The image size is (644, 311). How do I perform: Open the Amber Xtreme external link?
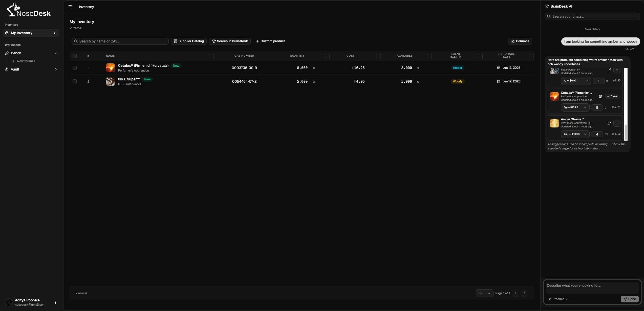(609, 123)
